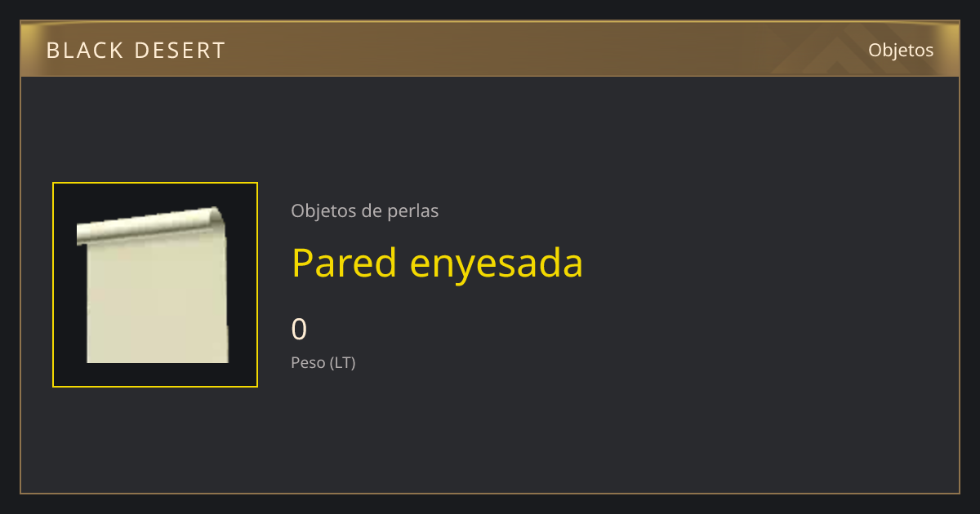Click the word Pared in title

pos(344,263)
